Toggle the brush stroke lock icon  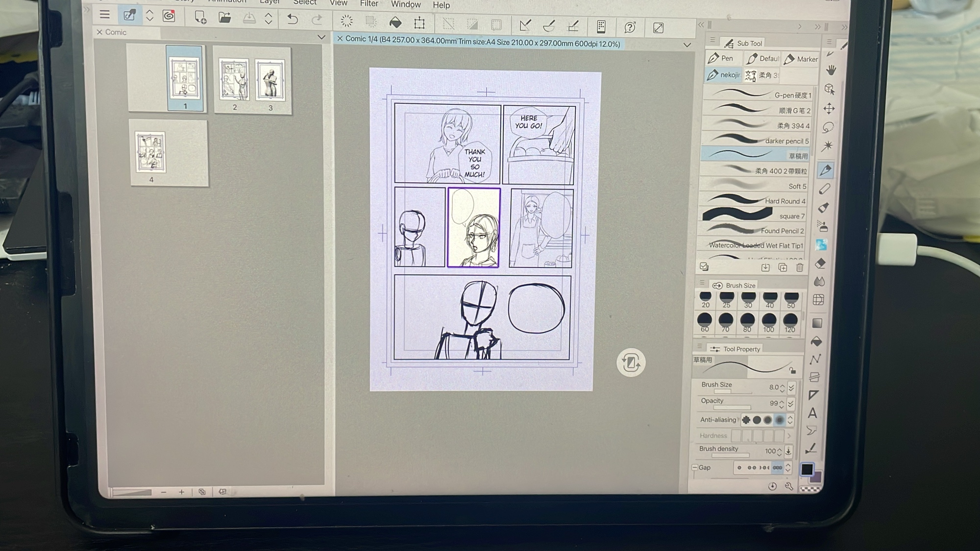pos(792,370)
